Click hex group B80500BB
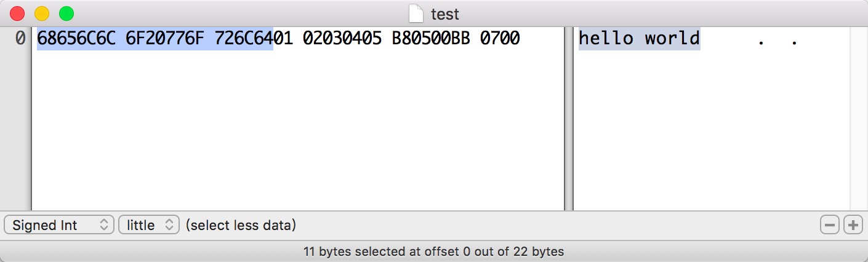 pos(431,39)
